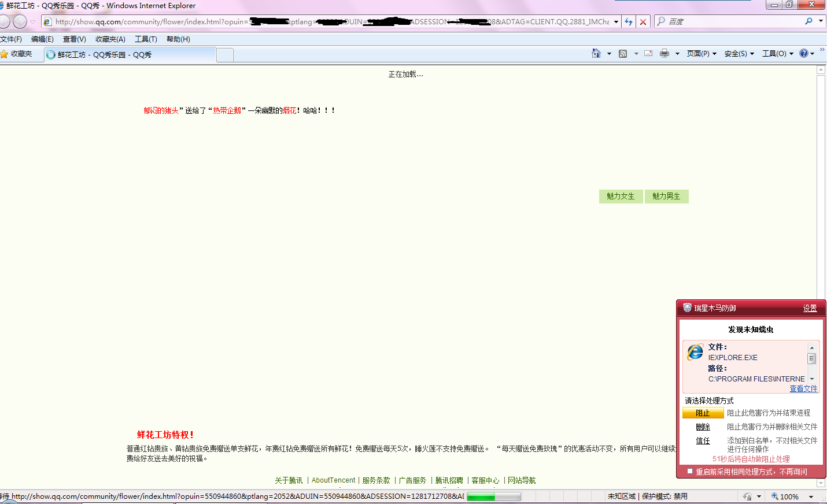The height and width of the screenshot is (504, 827).
Task: Click the 阻止 button in the alert
Action: (703, 413)
